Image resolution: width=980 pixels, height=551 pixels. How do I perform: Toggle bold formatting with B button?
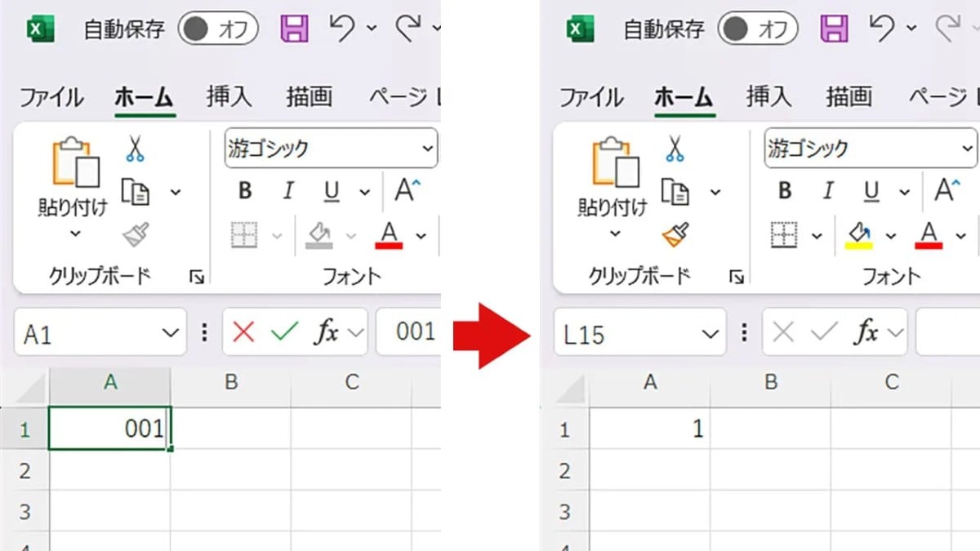coord(243,191)
